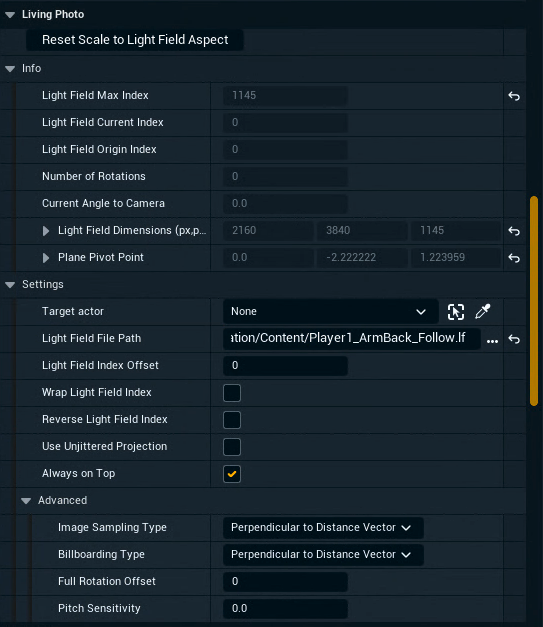Select Target actor in viewport icon
Screen dimensions: 543x627
point(456,312)
